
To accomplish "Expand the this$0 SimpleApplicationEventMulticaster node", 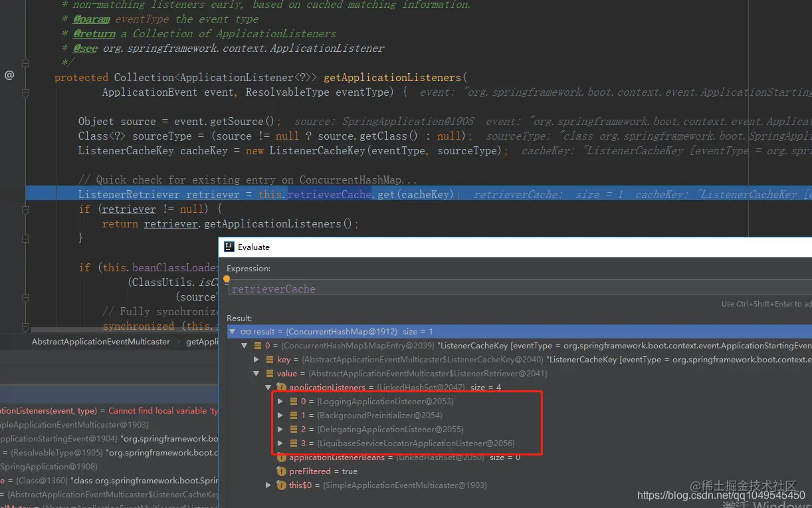I will (x=268, y=485).
